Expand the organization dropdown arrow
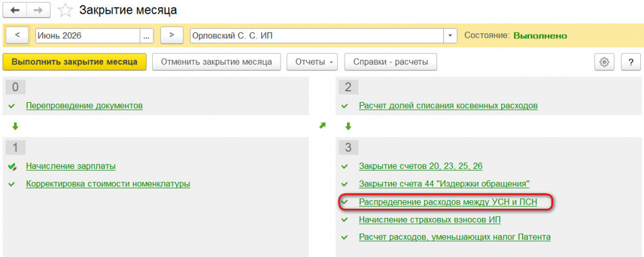Viewport: 644px width, 257px height. 450,36
